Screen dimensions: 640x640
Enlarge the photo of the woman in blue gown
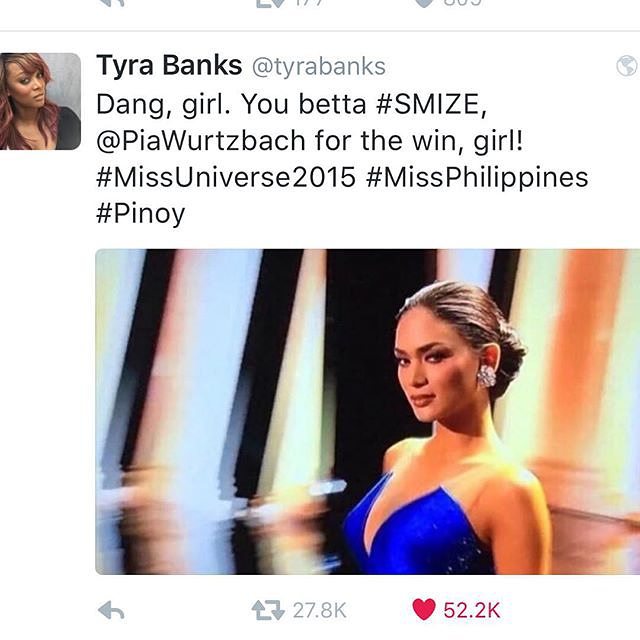coord(367,411)
